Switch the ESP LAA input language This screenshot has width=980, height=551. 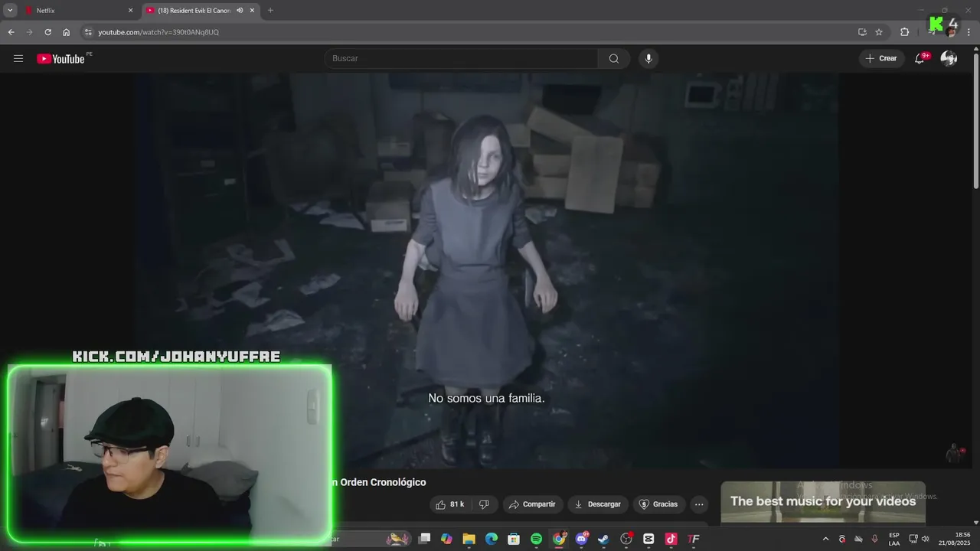894,539
